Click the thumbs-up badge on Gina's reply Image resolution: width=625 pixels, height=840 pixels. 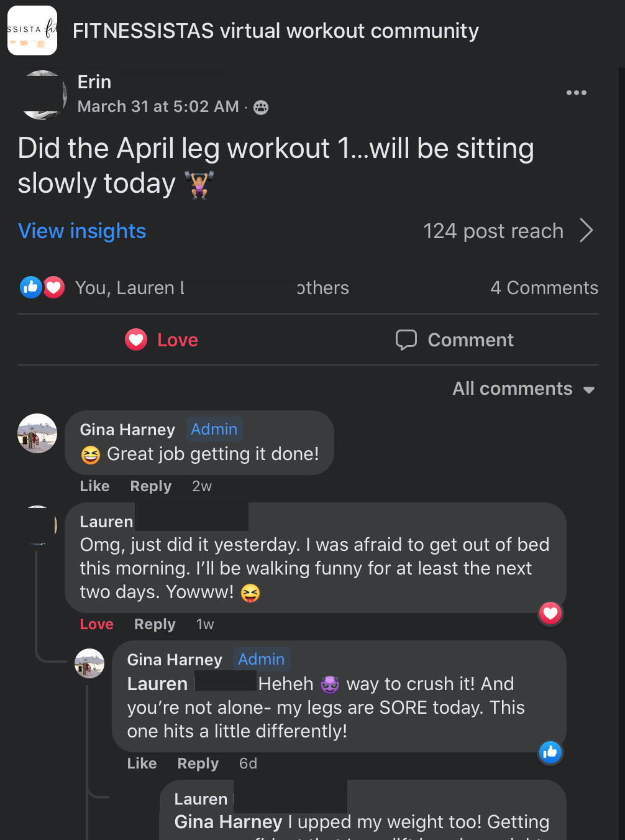(x=550, y=752)
